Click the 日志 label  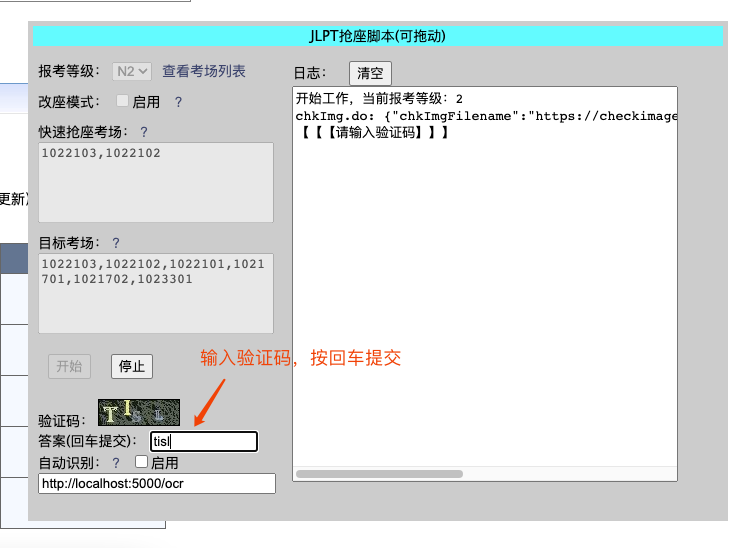click(310, 73)
